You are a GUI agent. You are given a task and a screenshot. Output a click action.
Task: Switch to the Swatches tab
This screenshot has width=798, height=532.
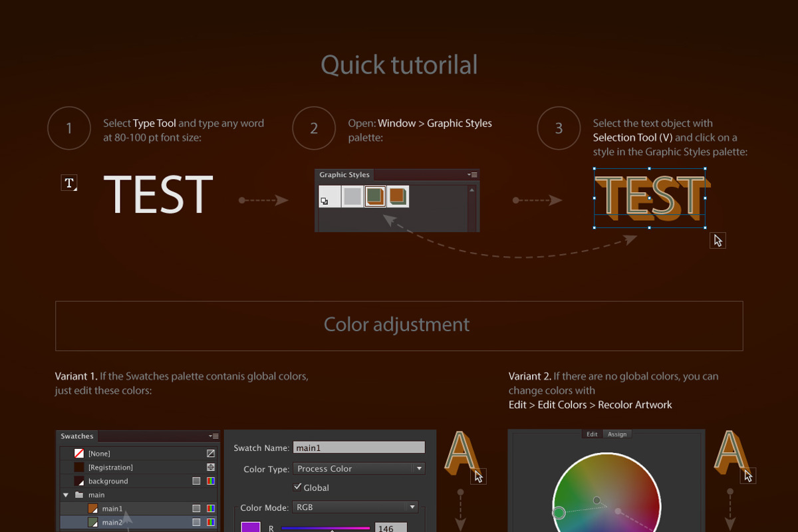[77, 436]
